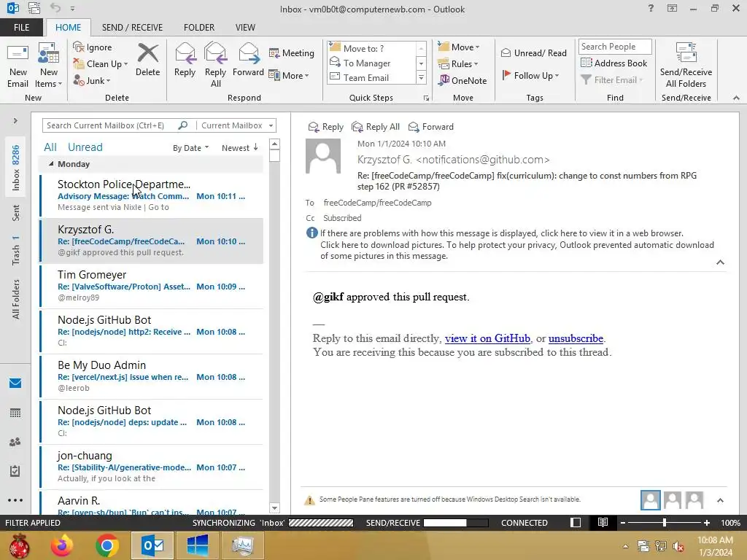The height and width of the screenshot is (560, 747).
Task: Open the New Items menu
Action: (49, 65)
